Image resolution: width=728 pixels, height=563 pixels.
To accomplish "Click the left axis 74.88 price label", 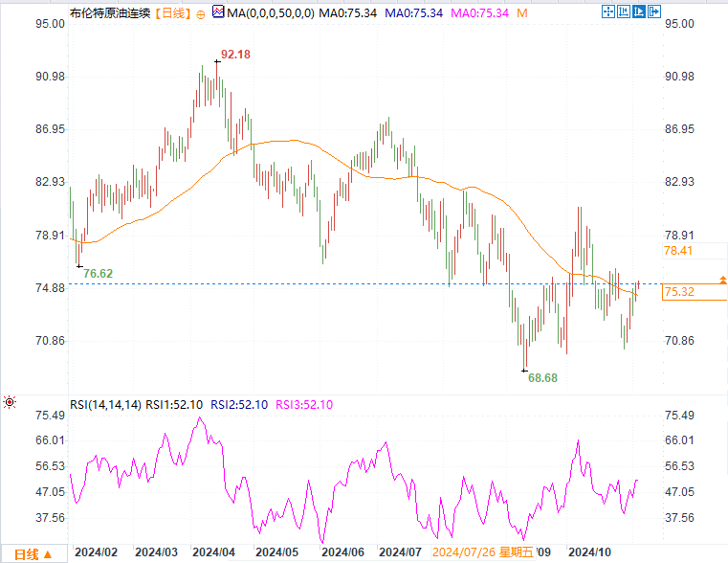I will click(50, 288).
